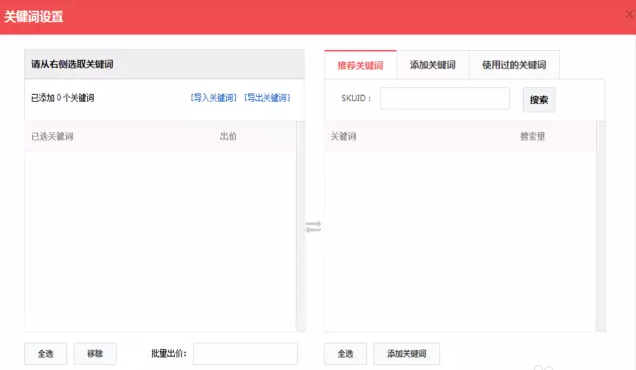The image size is (636, 370).
Task: Focus the SKUID input field
Action: pos(445,98)
